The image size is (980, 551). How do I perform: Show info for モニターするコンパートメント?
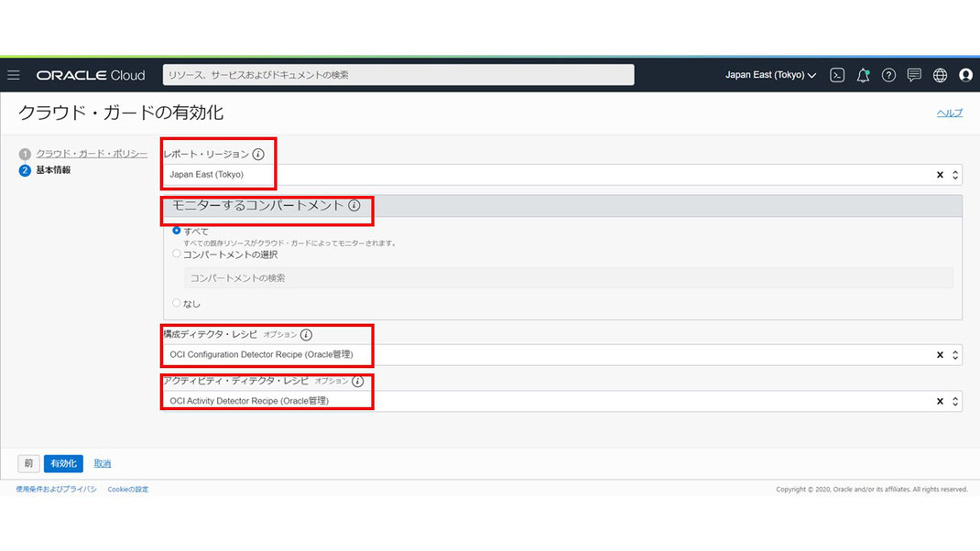pyautogui.click(x=354, y=206)
